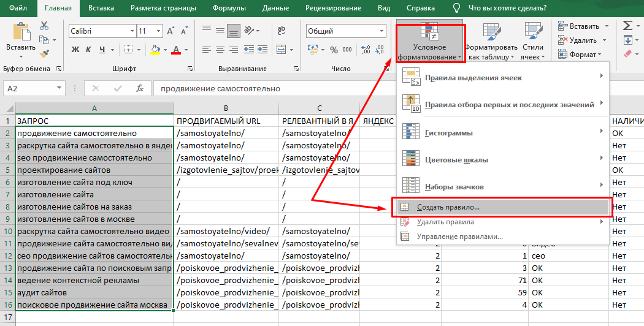
Task: Click the Increase Decimal icon
Action: 366,50
